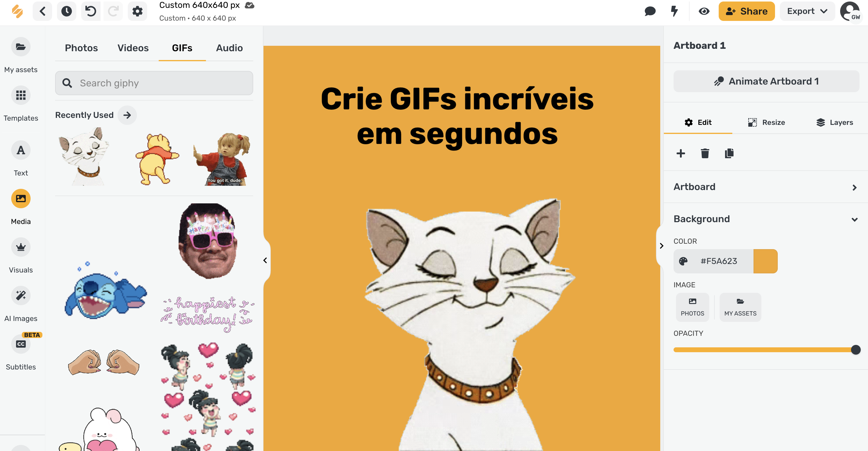Click the Export dropdown arrow
Image resolution: width=868 pixels, height=451 pixels.
(825, 12)
